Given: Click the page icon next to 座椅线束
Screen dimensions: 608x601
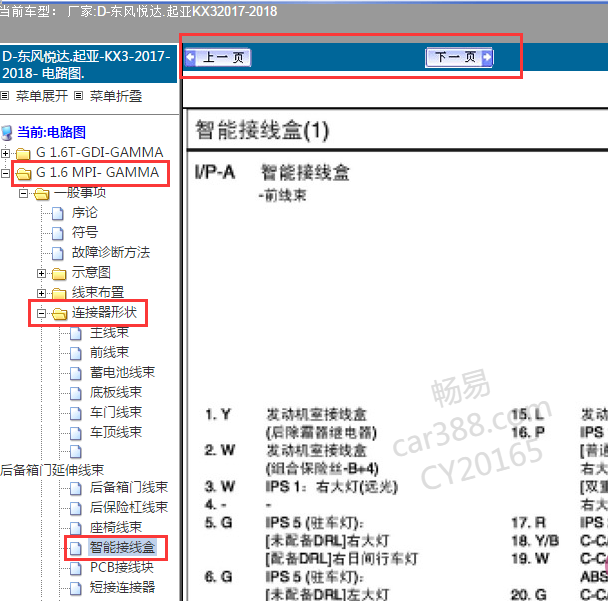Looking at the screenshot, I should [x=76, y=528].
